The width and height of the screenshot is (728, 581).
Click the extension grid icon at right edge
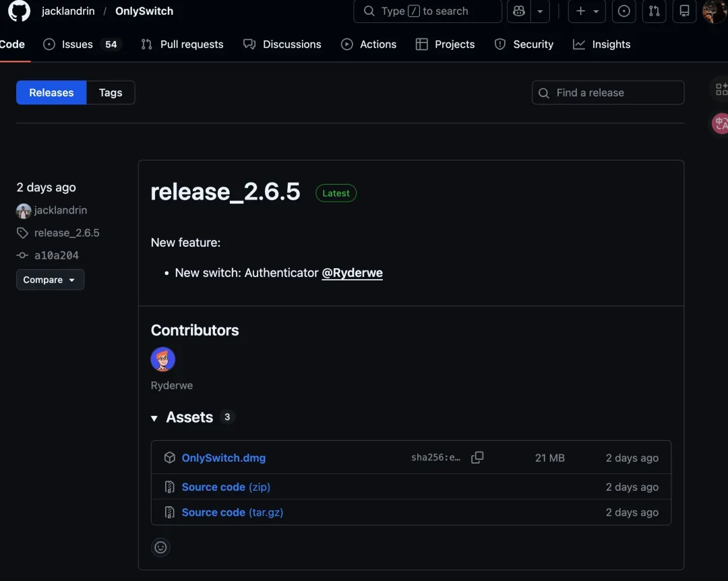(721, 89)
